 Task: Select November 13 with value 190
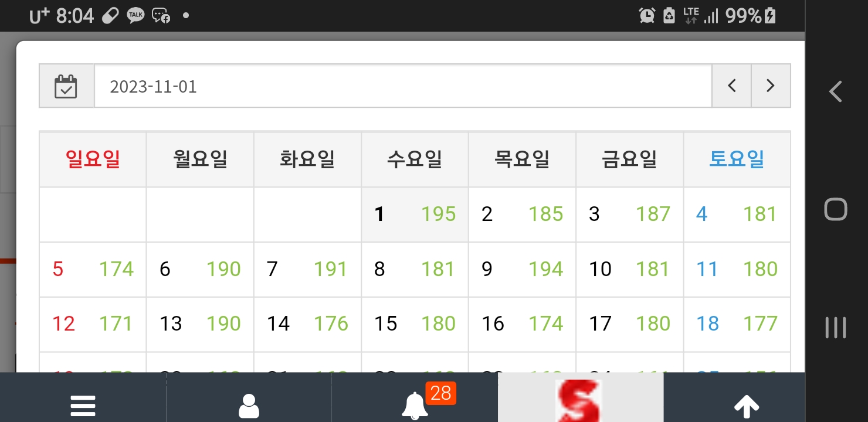click(200, 324)
